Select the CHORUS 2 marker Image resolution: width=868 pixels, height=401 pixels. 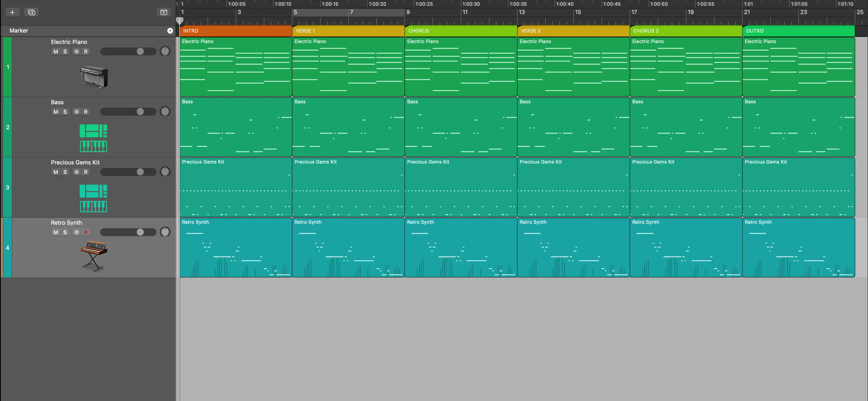[x=686, y=31]
